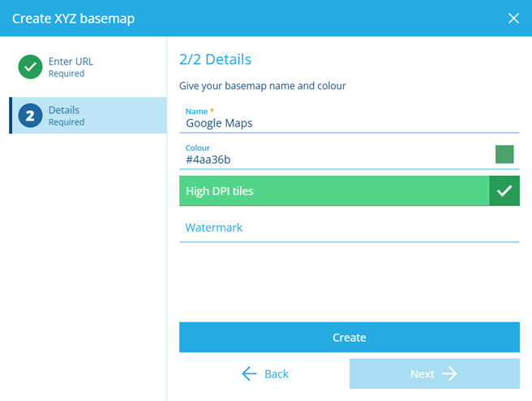The height and width of the screenshot is (401, 532).
Task: Click the 2/2 Details heading
Action: 216,59
